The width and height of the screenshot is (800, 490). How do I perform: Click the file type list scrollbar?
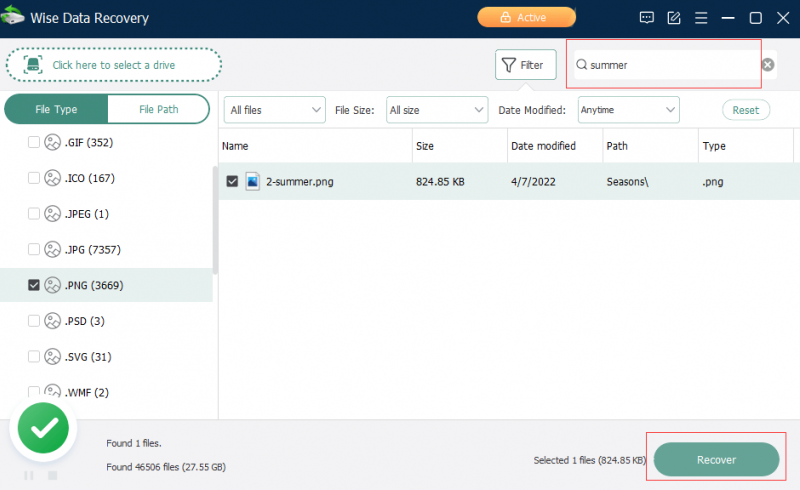point(215,220)
